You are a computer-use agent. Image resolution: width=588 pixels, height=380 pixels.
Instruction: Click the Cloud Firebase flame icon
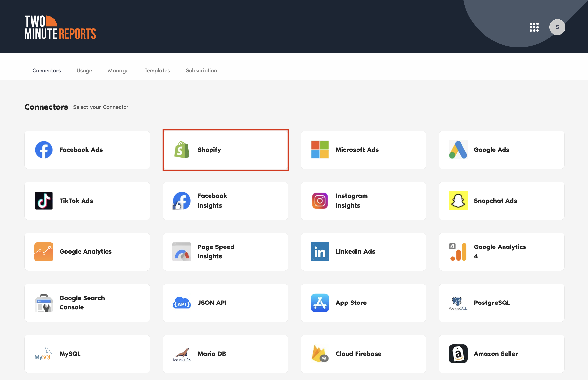coord(320,354)
